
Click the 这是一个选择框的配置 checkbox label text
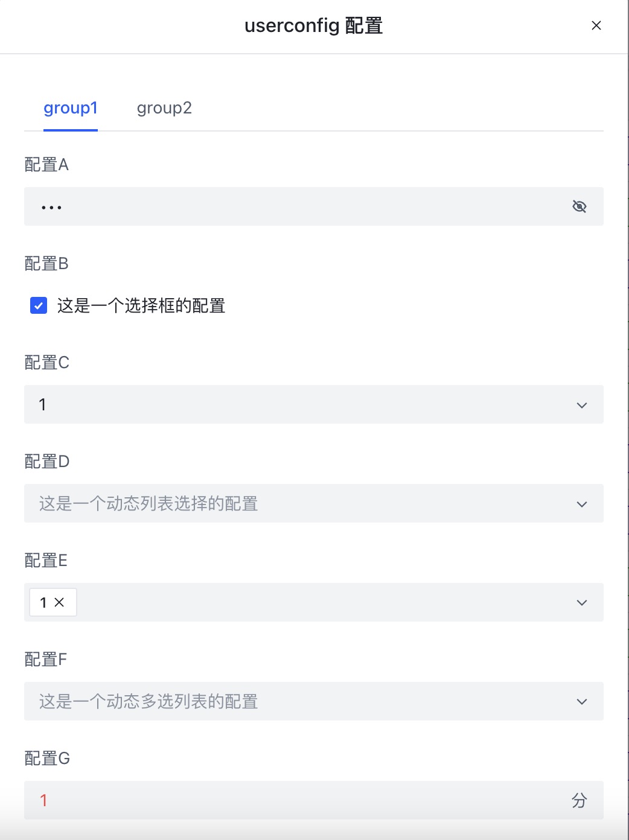tap(141, 306)
